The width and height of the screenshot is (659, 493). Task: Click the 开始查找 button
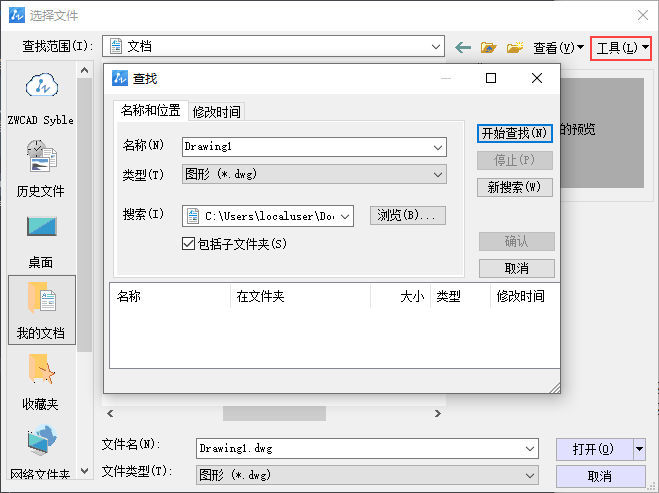coord(515,133)
